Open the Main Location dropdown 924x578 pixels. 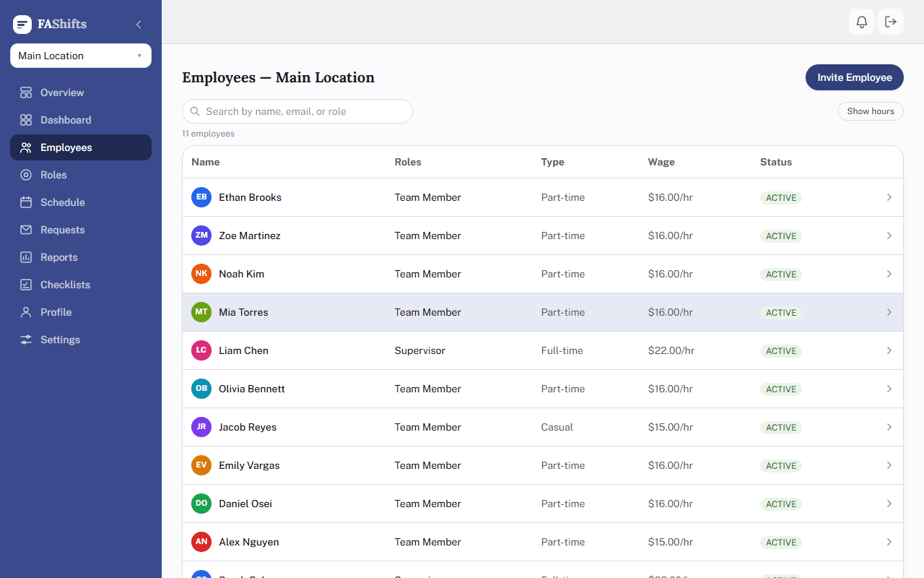(81, 56)
